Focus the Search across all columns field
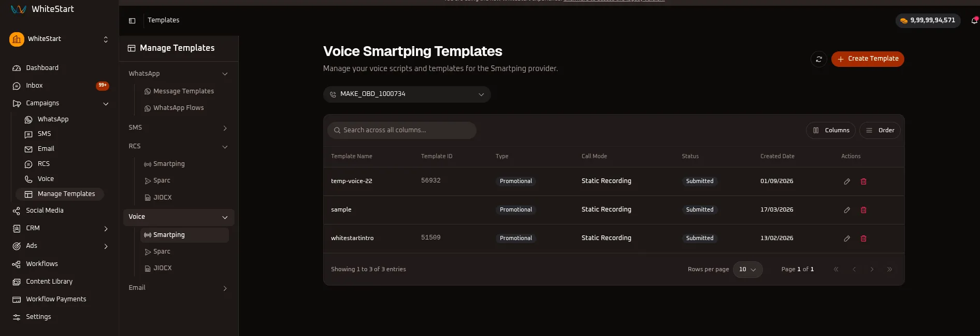This screenshot has height=336, width=980. pyautogui.click(x=402, y=130)
